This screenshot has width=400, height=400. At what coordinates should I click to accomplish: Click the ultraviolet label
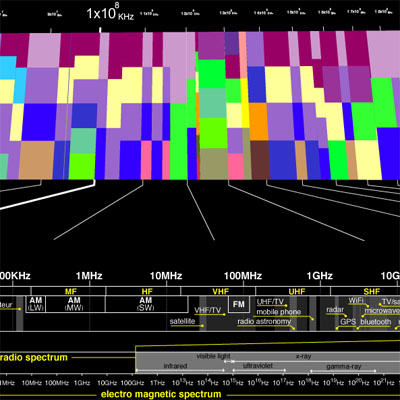[x=258, y=366]
